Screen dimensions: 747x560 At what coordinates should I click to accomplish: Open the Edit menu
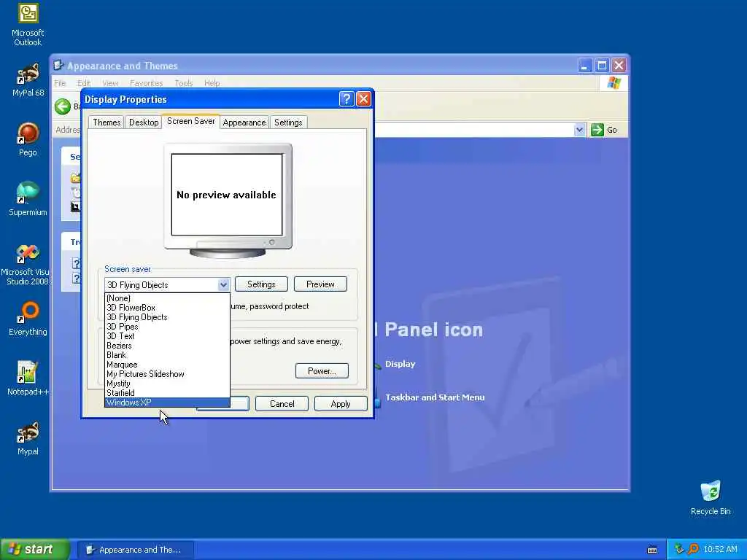[84, 83]
